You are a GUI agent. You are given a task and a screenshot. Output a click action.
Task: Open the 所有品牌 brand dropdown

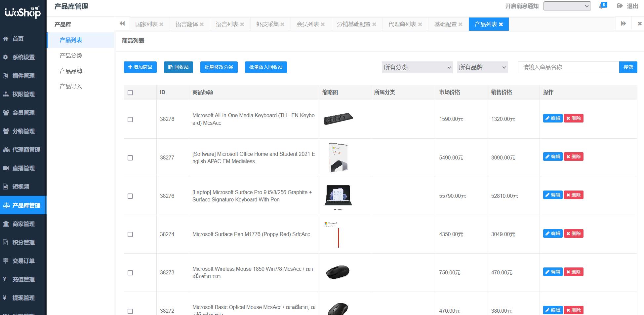482,67
